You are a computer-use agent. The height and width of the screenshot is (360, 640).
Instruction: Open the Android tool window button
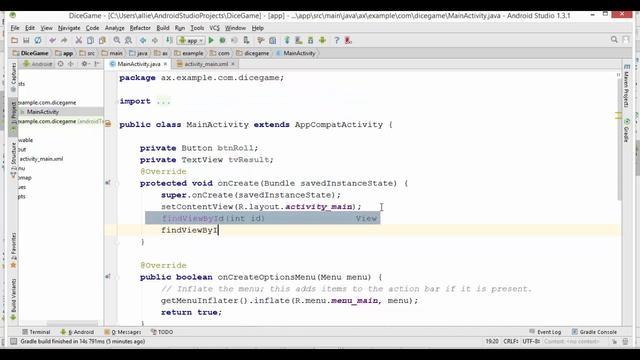click(77, 332)
